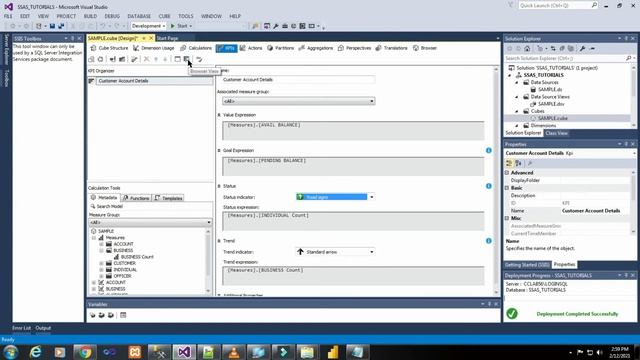This screenshot has height=360, width=640.
Task: Open the Measure Group dropdown in Calculation Tools
Action: 209,222
